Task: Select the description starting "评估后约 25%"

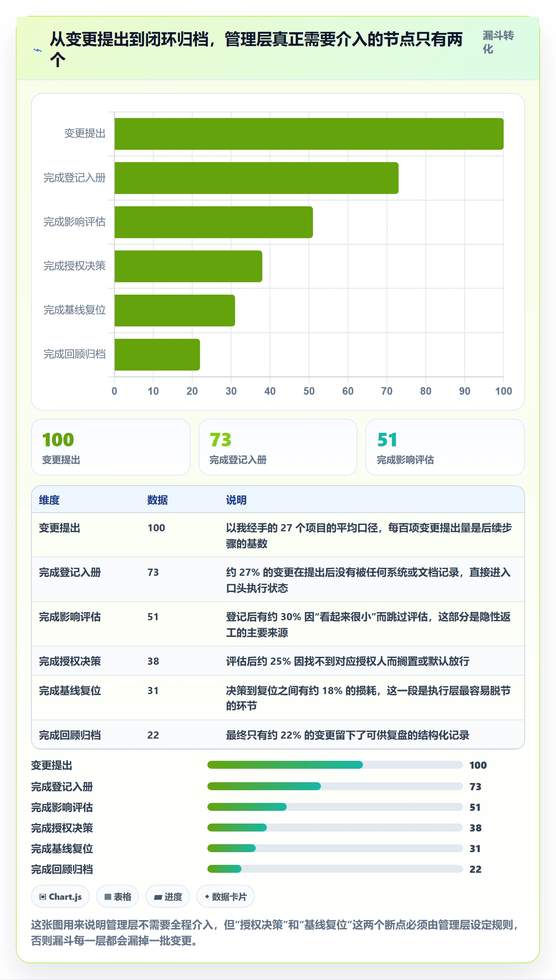Action: pos(347,661)
